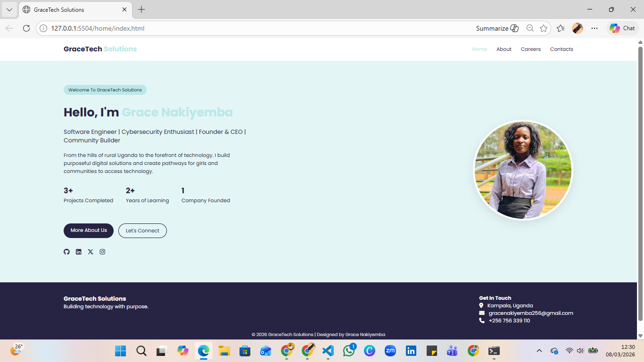Click the browser refresh icon
Screen dimensions: 644x362
coord(26,28)
